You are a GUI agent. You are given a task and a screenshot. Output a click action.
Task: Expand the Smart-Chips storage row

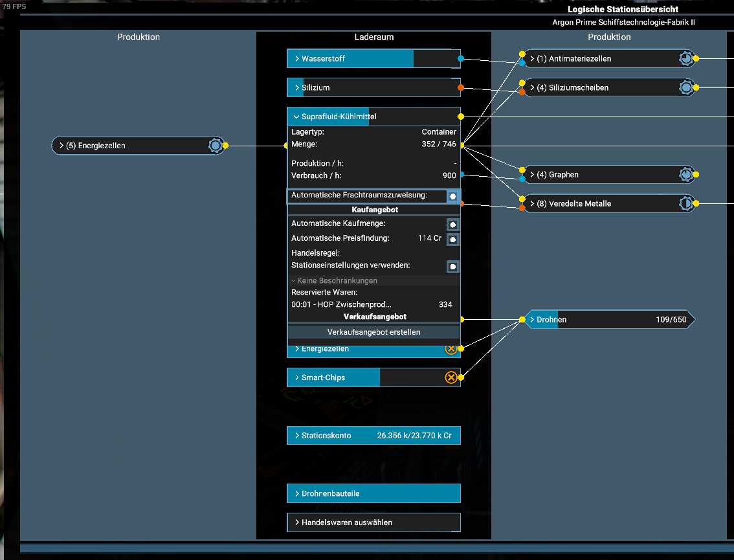point(373,377)
